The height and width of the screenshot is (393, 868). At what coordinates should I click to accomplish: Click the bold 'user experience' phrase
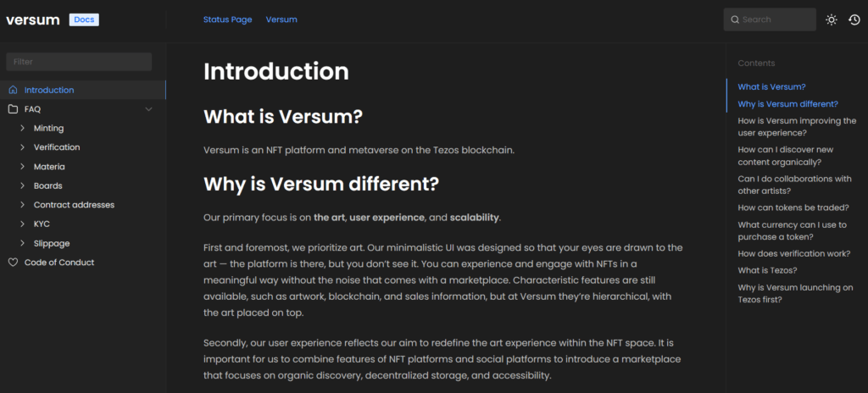tap(387, 218)
